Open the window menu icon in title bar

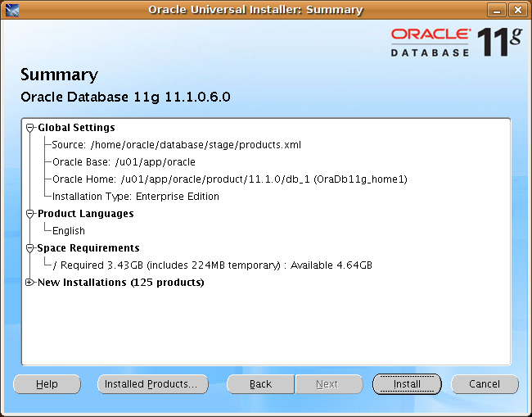point(12,10)
